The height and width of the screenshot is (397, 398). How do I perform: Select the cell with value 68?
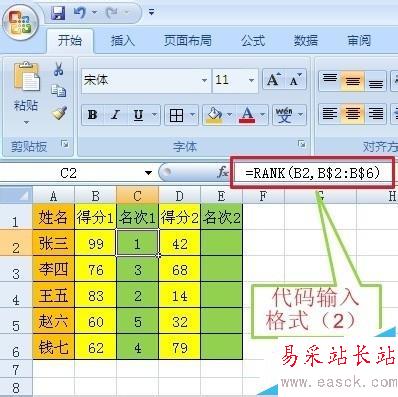click(x=180, y=269)
